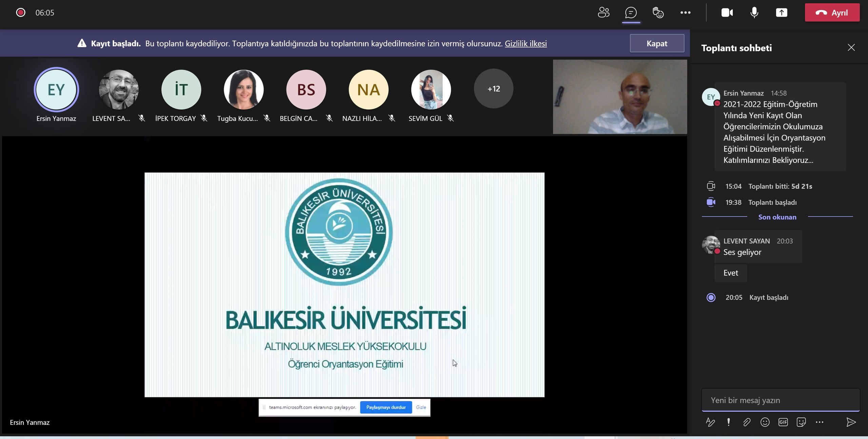The height and width of the screenshot is (439, 868).
Task: Click muted mic icon next to LEVENT SA...
Action: click(x=142, y=118)
